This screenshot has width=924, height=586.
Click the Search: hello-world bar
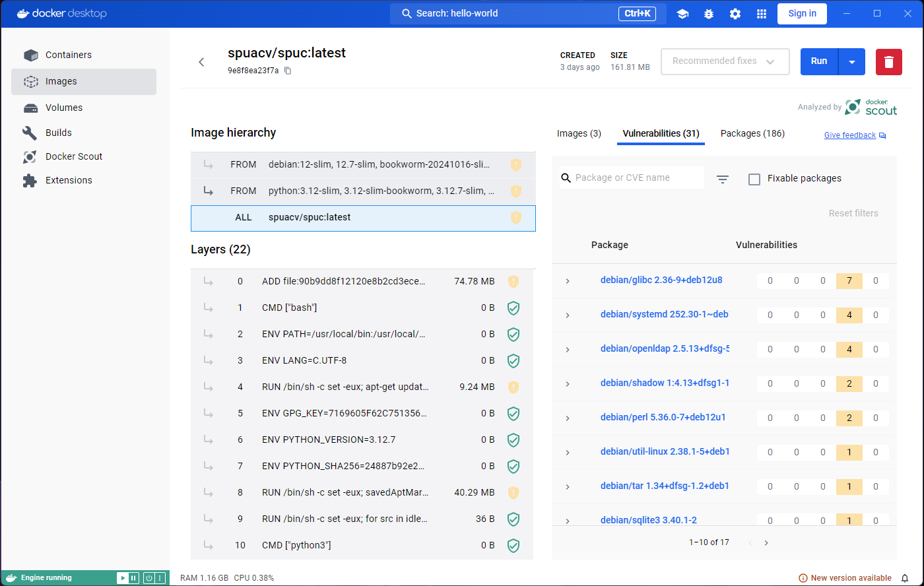coord(528,14)
